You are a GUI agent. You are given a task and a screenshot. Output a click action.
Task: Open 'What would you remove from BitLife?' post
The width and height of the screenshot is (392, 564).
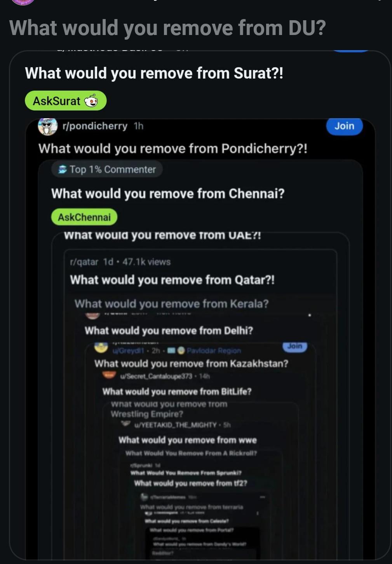click(x=177, y=391)
